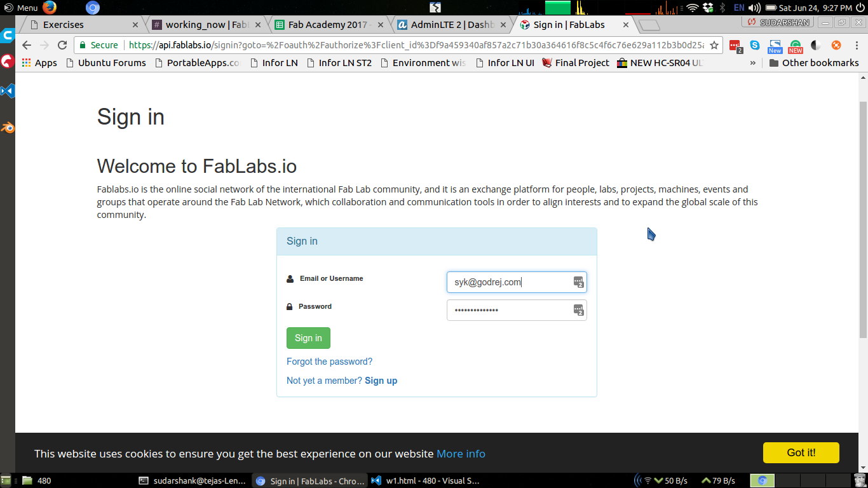
Task: Open the Infor LN UI bookmark
Action: pos(505,63)
